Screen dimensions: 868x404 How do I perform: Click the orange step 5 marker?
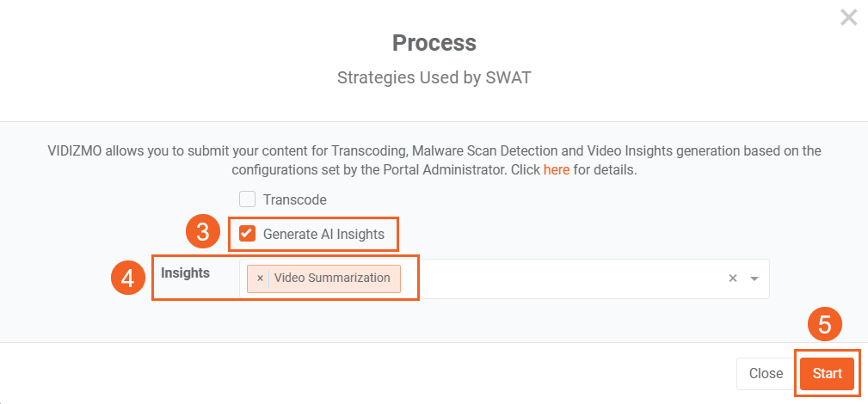(x=824, y=325)
